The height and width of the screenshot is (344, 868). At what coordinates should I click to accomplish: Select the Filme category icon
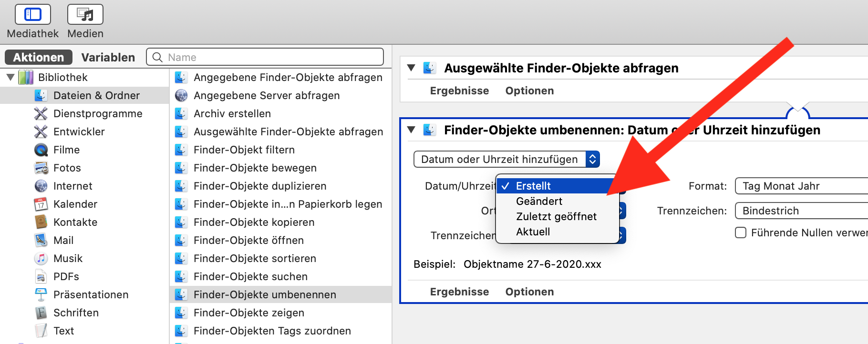pos(41,150)
